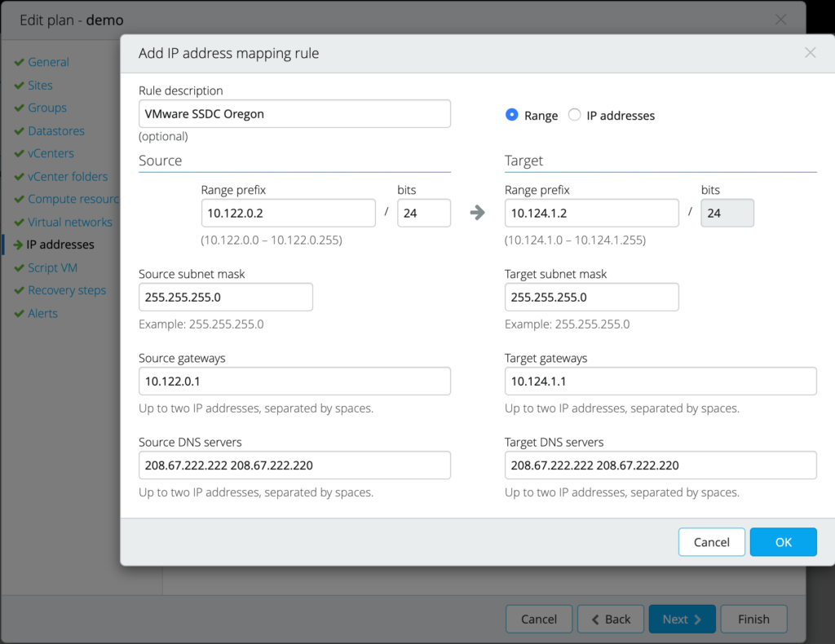The width and height of the screenshot is (835, 644).
Task: Focus the Source gateways field
Action: [294, 381]
